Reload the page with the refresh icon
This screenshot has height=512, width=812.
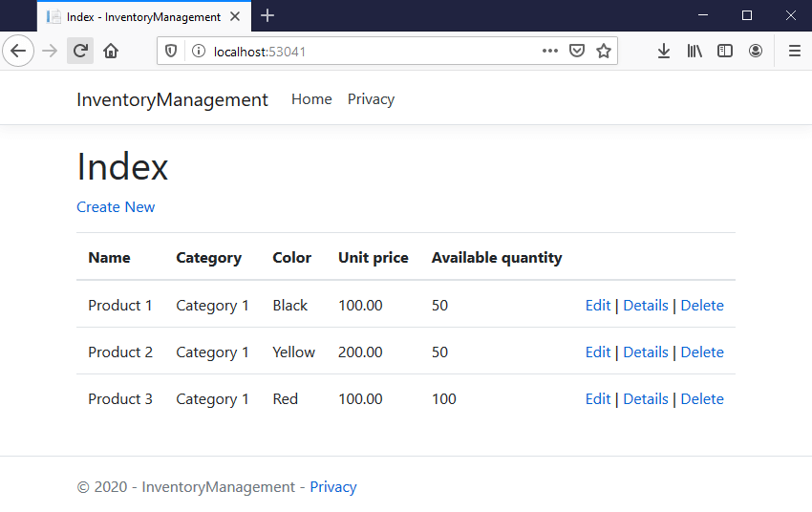click(x=80, y=51)
